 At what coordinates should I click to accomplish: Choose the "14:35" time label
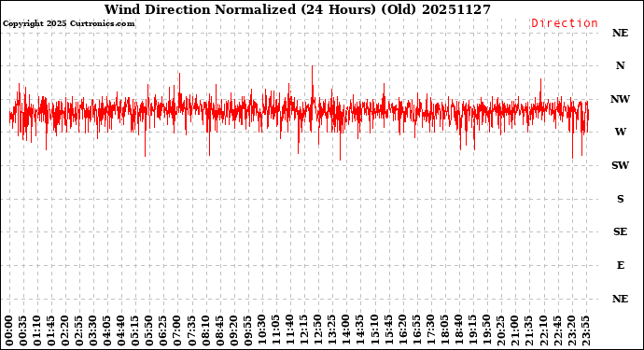(x=360, y=331)
